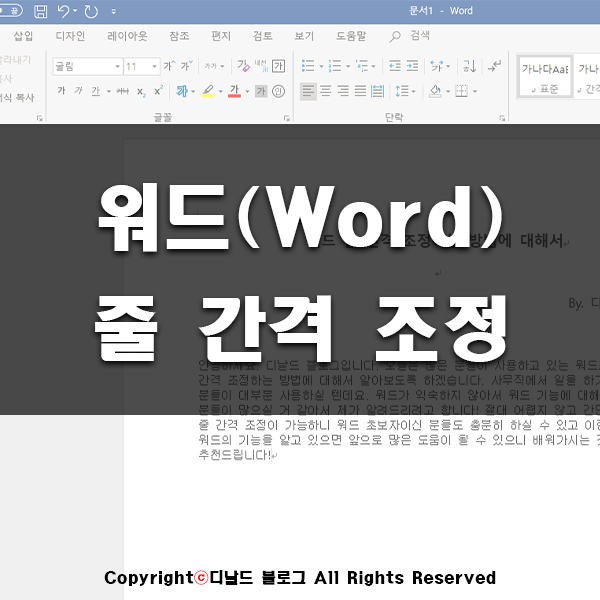The width and height of the screenshot is (600, 600).
Task: Open the 굴림 font name dropdown
Action: pyautogui.click(x=117, y=67)
